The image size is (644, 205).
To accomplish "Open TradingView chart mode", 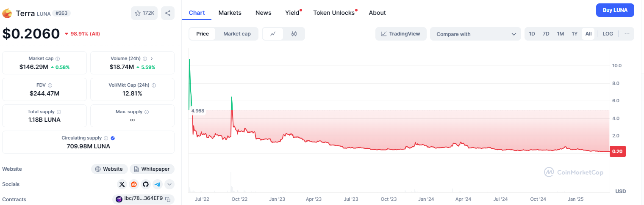I will coord(400,34).
